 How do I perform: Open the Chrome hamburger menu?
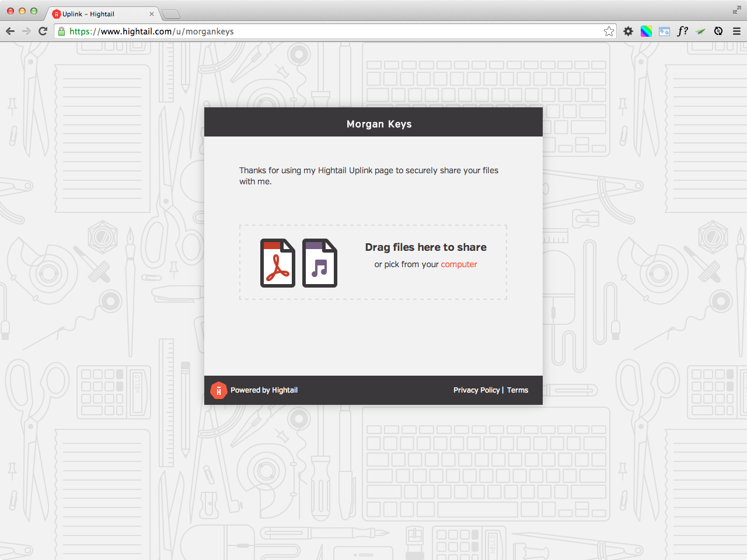tap(736, 32)
